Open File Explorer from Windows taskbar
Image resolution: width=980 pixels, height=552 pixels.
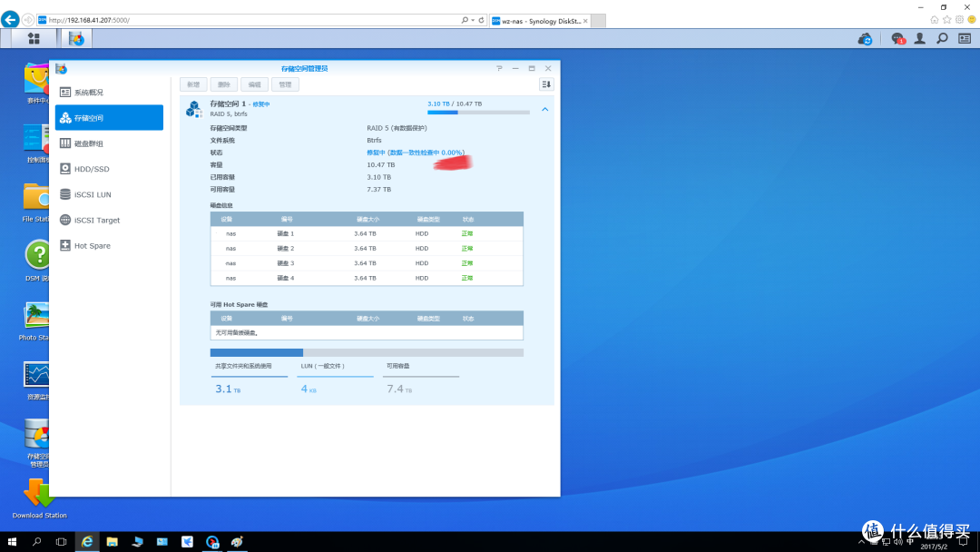pos(112,542)
